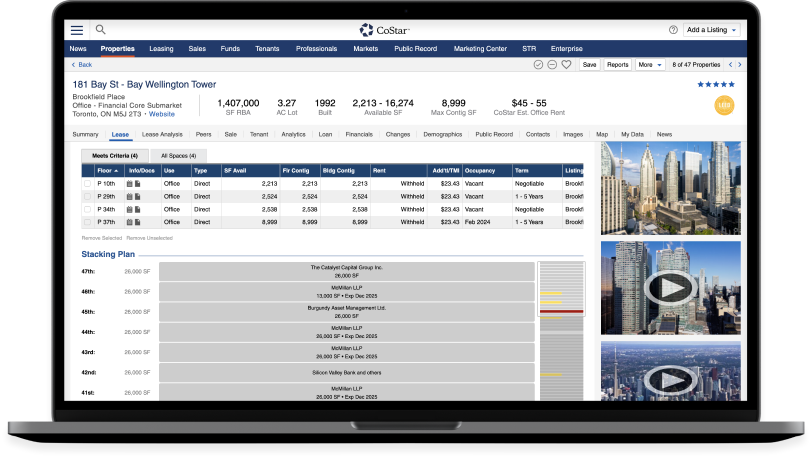The width and height of the screenshot is (812, 458).
Task: Click the Reports button
Action: (618, 65)
